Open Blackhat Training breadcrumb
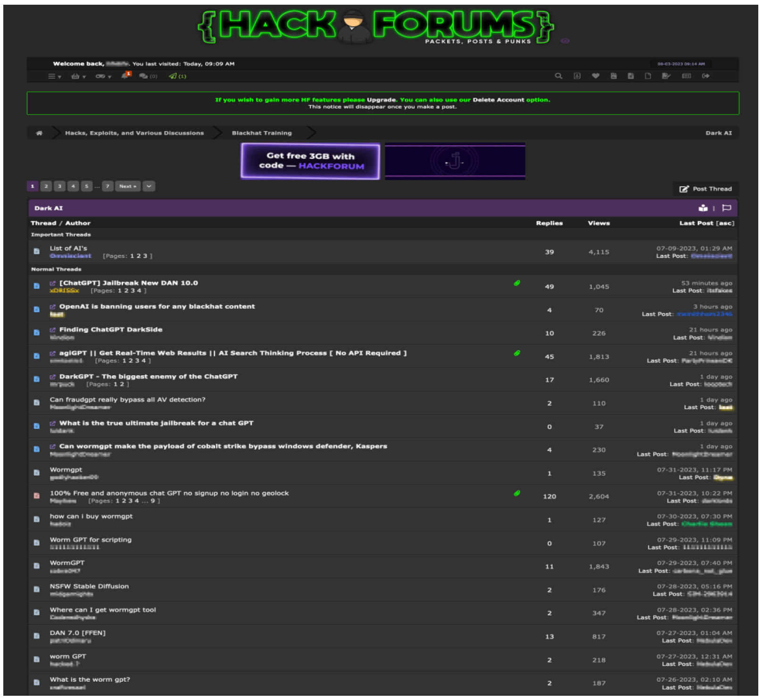 pyautogui.click(x=261, y=133)
